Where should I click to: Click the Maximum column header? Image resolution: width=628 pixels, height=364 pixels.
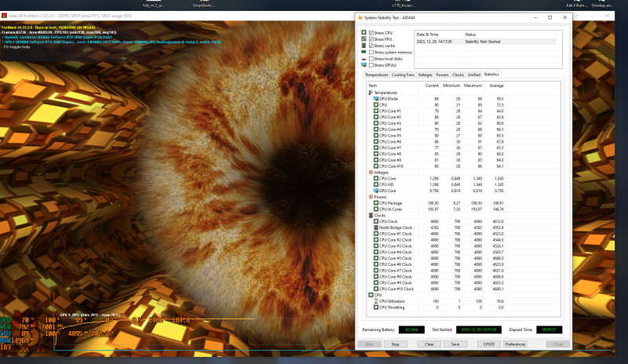tap(473, 86)
